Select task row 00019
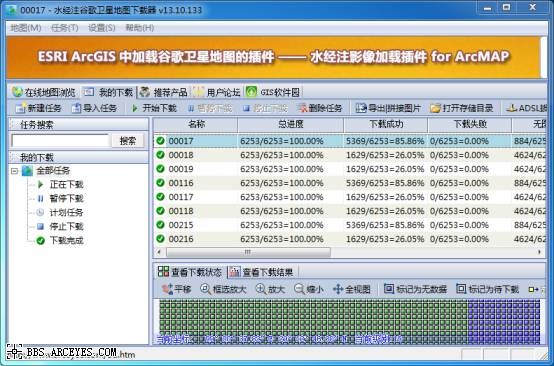The image size is (554, 366). point(350,169)
